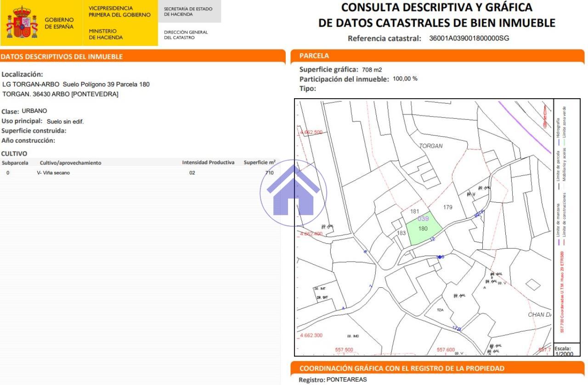Click 'TORGAN' place name on map

(431, 146)
